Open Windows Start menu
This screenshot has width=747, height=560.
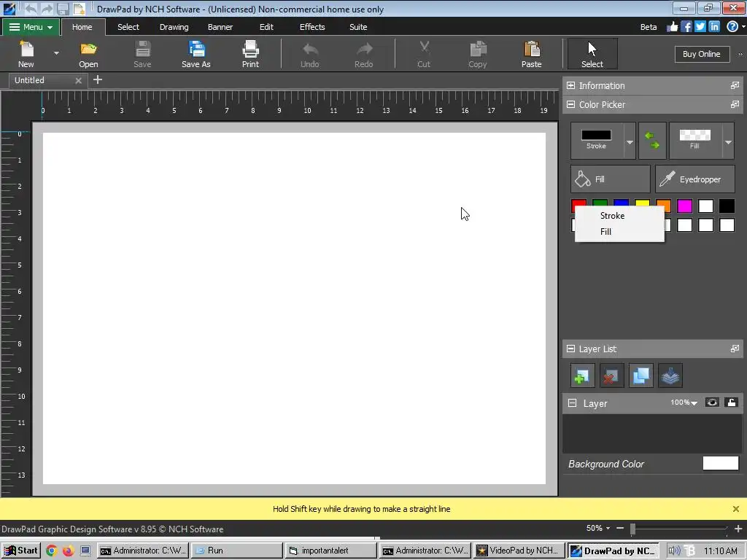coord(21,551)
